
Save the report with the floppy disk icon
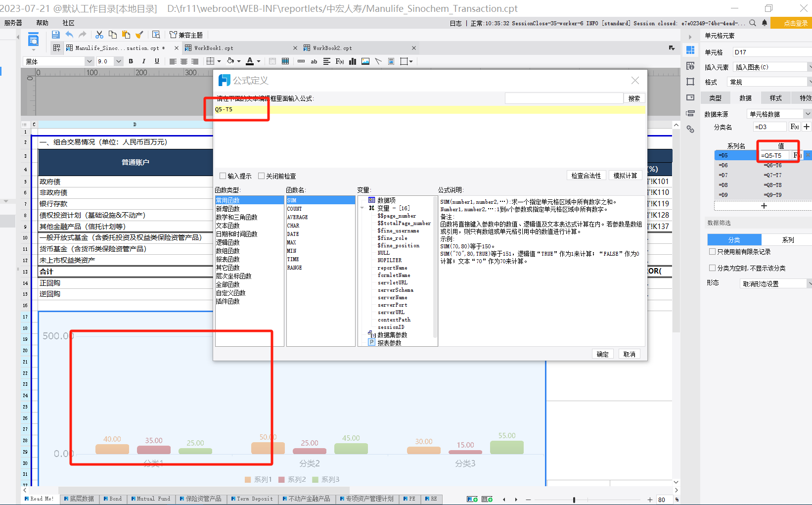[55, 35]
